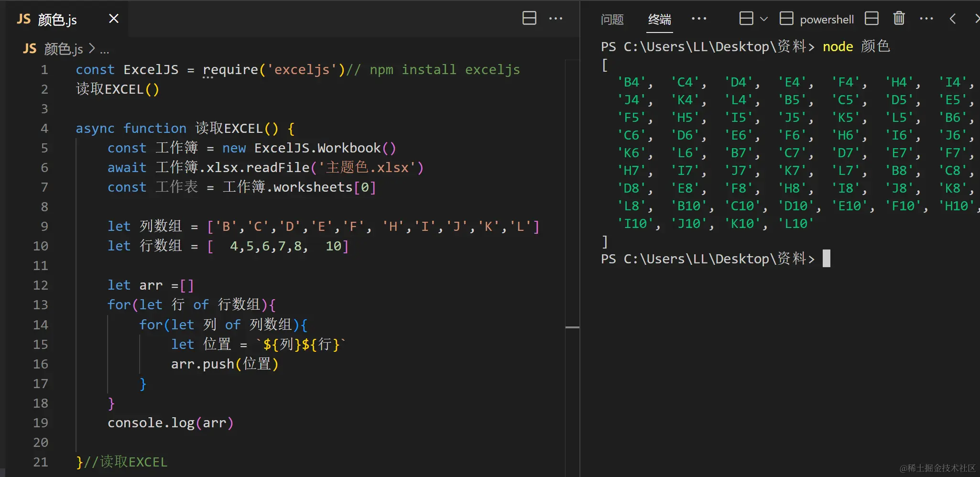Click the marker in the editor scrollbar
This screenshot has height=477, width=980.
pos(572,327)
